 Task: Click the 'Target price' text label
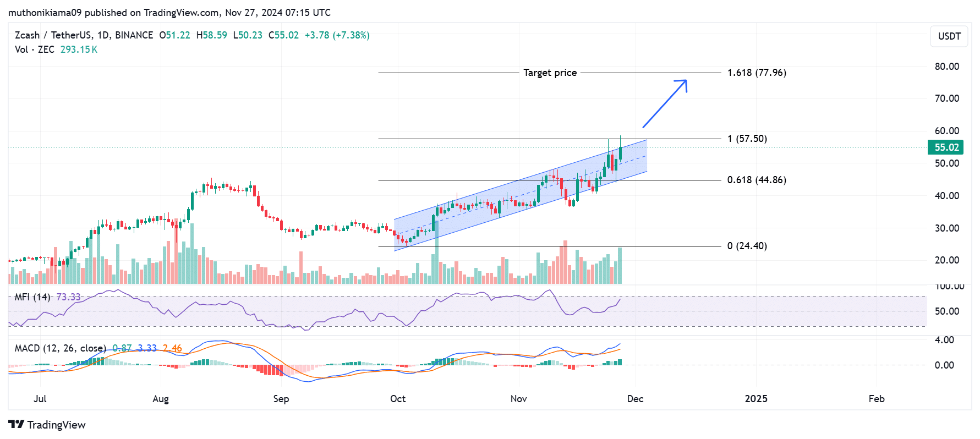tap(550, 73)
